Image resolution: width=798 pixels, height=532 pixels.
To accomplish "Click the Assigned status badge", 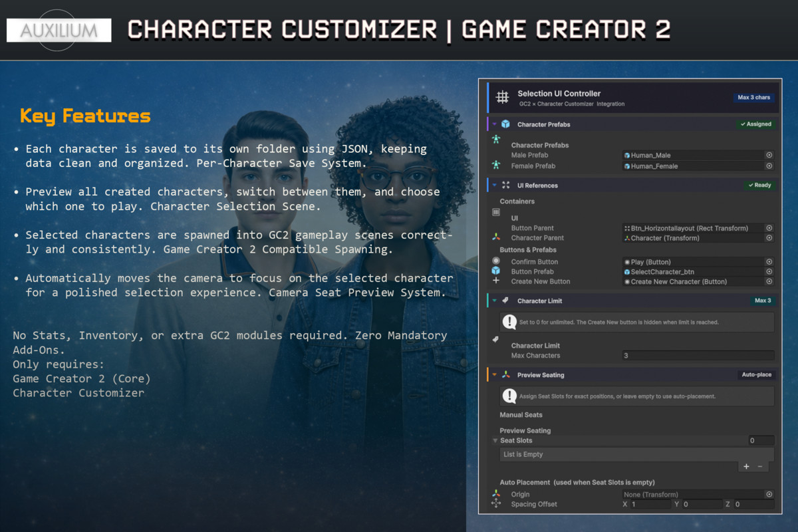I will [x=756, y=124].
